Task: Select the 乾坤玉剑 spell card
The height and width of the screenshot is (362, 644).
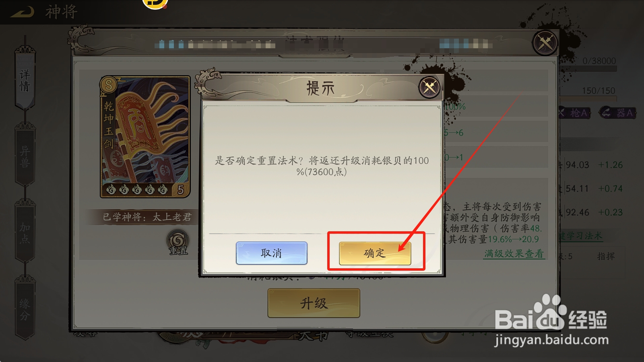Action: tap(145, 137)
